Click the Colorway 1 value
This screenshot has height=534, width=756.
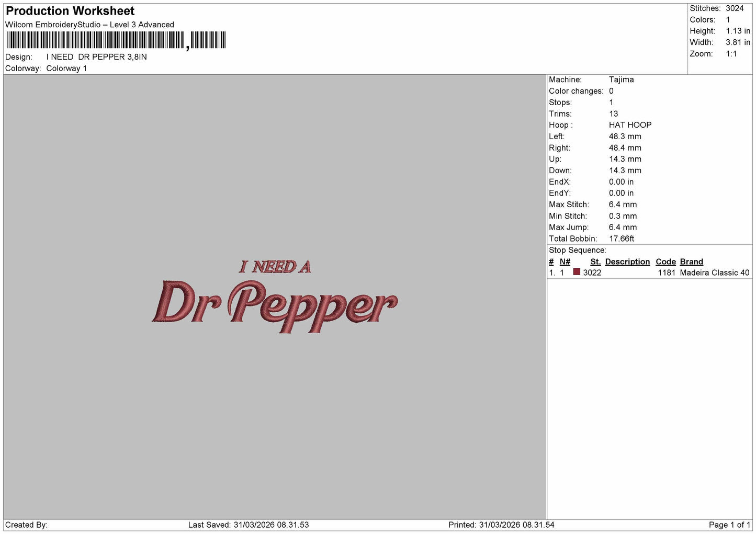[x=66, y=69]
